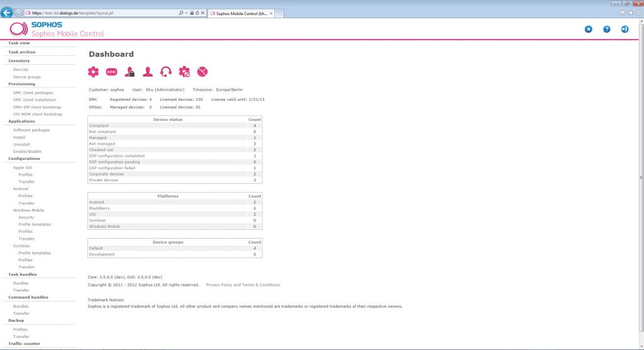Screen dimensions: 644x350
Task: Open Traffic counter in sidebar
Action: 25,344
